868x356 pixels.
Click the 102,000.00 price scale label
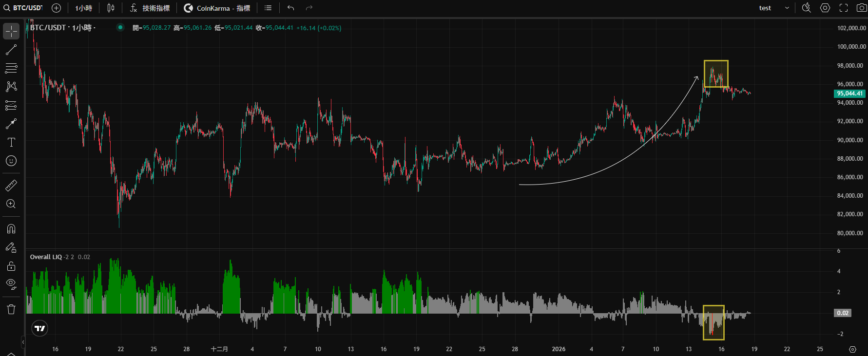851,28
